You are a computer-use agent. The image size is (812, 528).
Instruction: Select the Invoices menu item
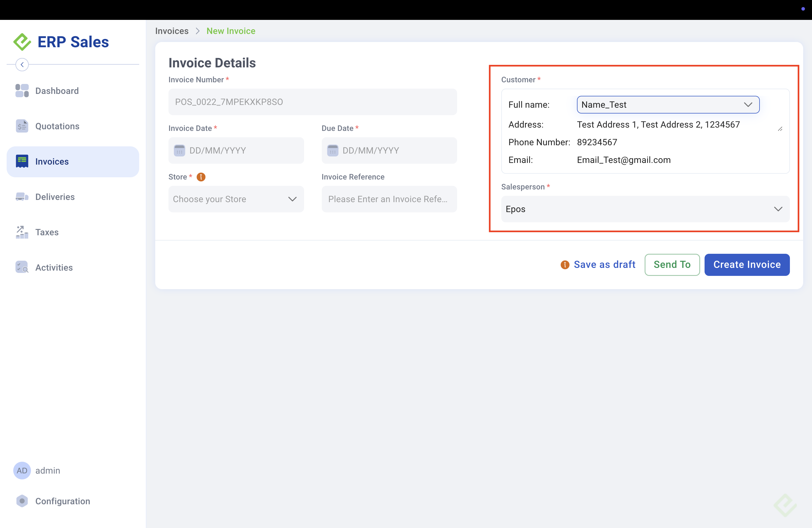click(73, 162)
